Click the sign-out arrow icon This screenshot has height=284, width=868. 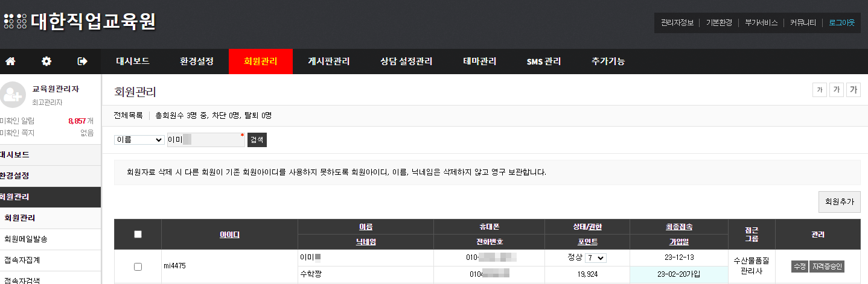[83, 62]
